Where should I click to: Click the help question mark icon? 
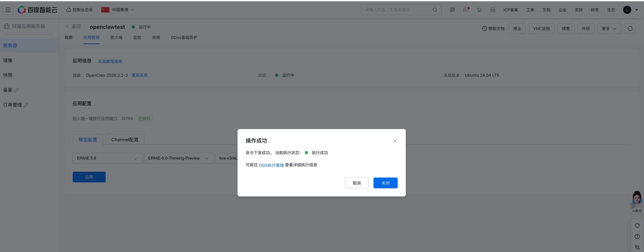pos(637,237)
